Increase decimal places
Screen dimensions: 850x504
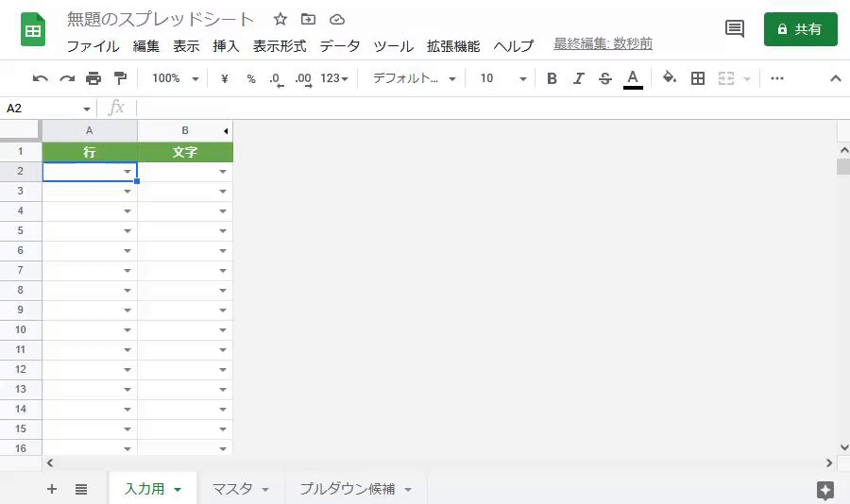point(303,79)
